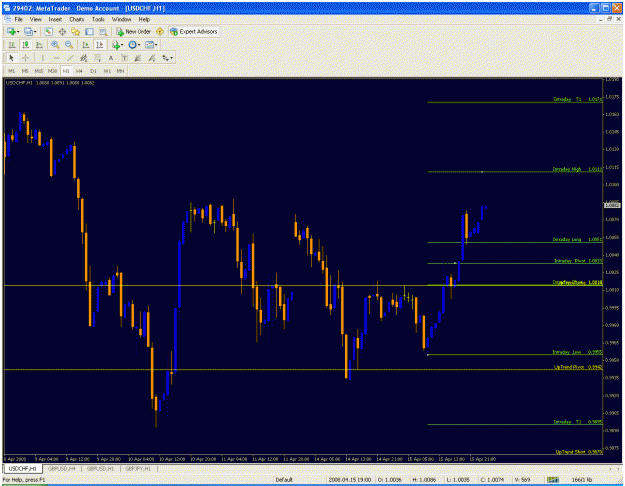Open the Help menu

[x=144, y=19]
